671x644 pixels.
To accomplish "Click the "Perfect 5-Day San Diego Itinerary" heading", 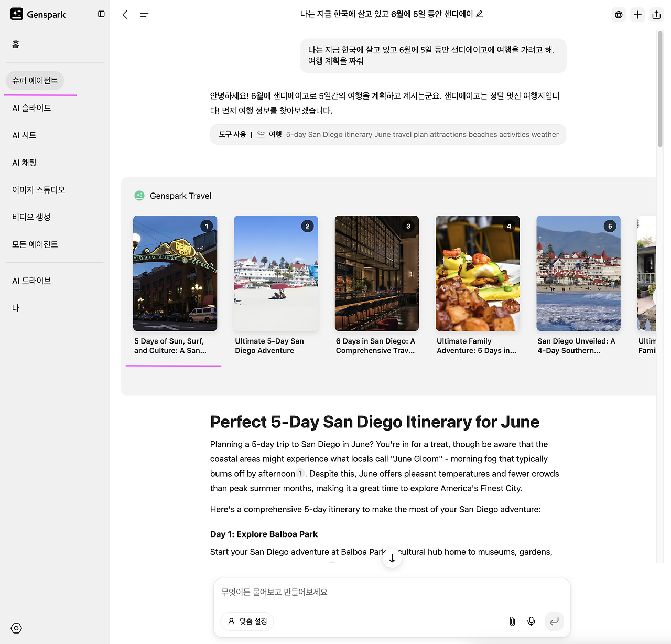I will [x=375, y=422].
